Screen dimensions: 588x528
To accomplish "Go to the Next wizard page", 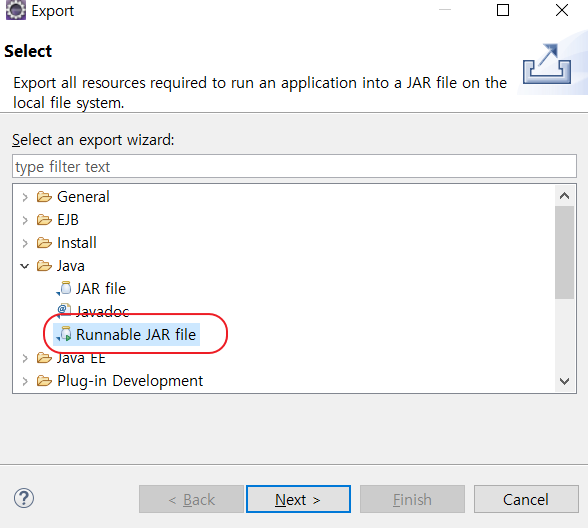I will 298,499.
